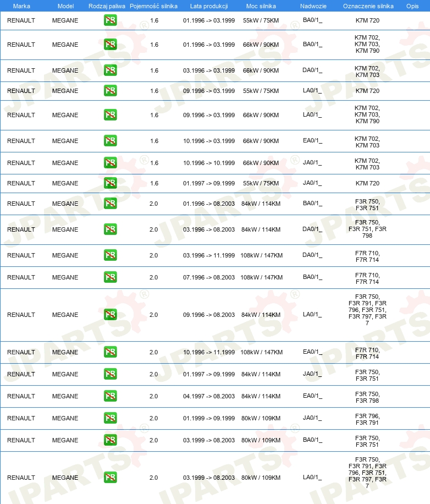
Task: Click the Model column header
Action: 65,6
